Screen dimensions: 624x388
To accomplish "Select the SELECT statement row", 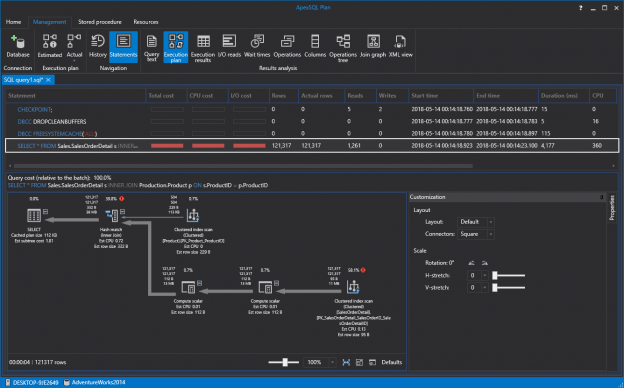I will pos(312,146).
